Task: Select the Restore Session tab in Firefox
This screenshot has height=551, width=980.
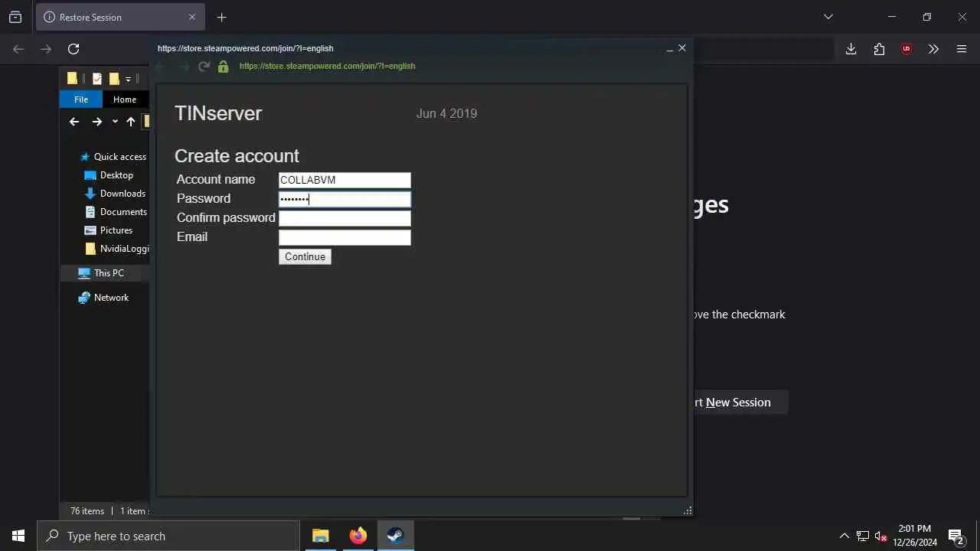Action: click(x=119, y=17)
